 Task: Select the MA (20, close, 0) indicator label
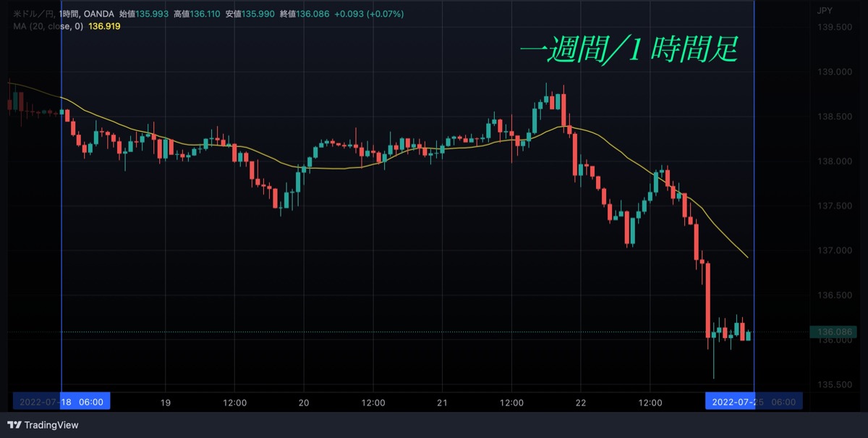click(48, 26)
